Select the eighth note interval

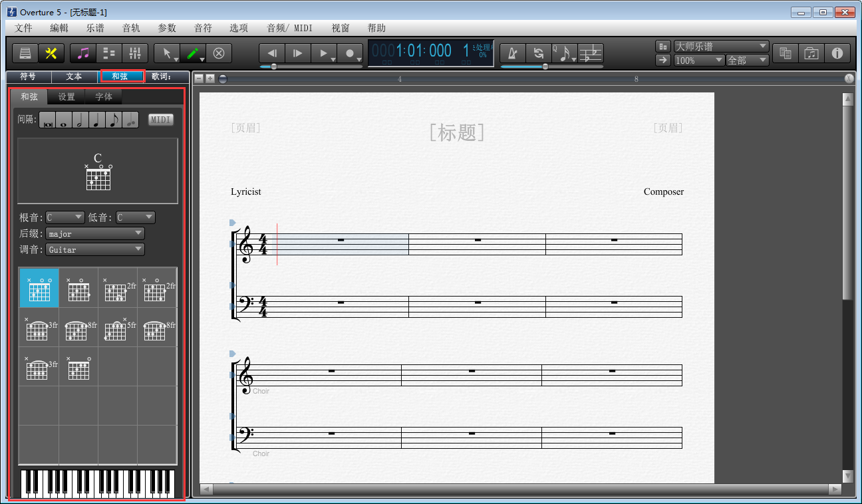click(x=114, y=120)
